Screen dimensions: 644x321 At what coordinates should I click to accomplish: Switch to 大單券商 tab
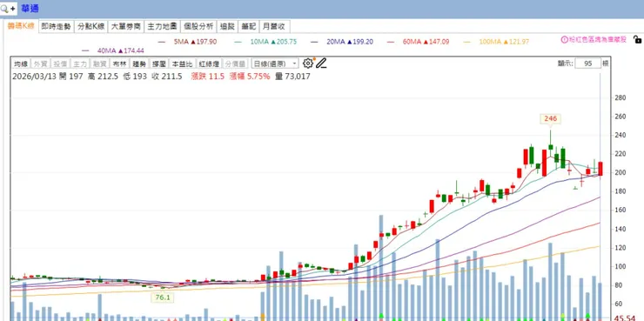[x=126, y=27]
